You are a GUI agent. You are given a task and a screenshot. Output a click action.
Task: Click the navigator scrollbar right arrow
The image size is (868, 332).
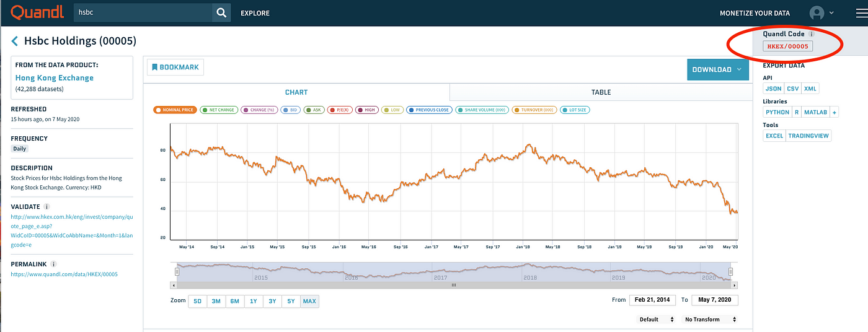click(735, 285)
